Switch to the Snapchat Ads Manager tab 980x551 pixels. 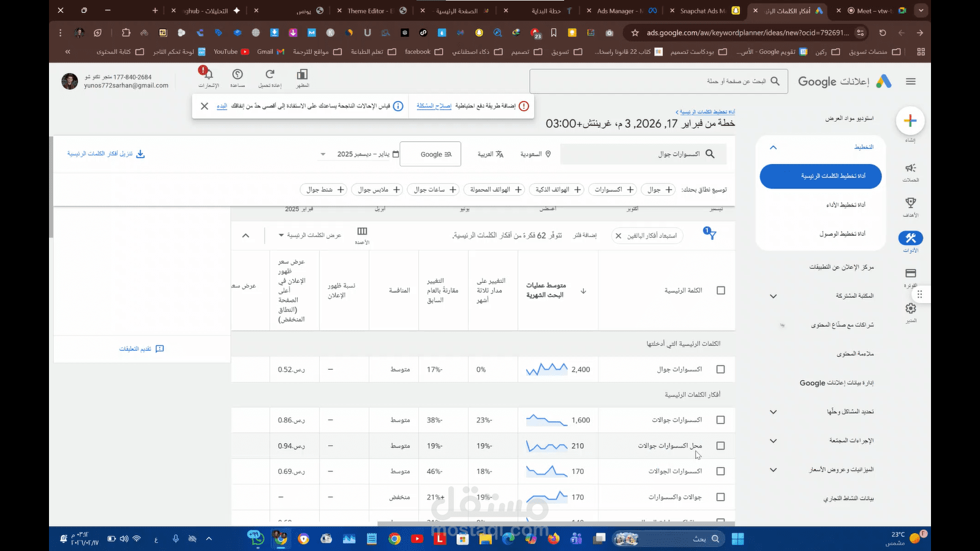(x=704, y=11)
